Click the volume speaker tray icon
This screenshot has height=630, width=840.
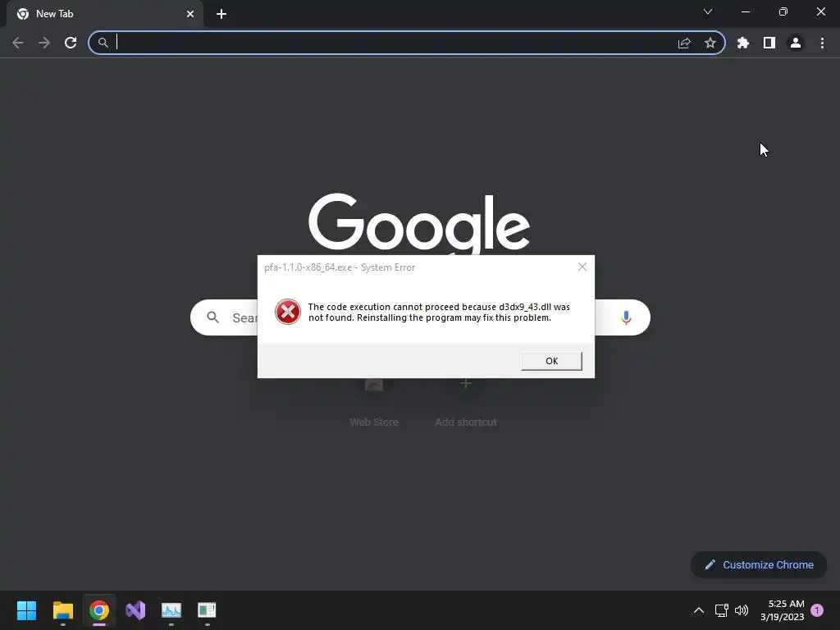[x=742, y=610]
